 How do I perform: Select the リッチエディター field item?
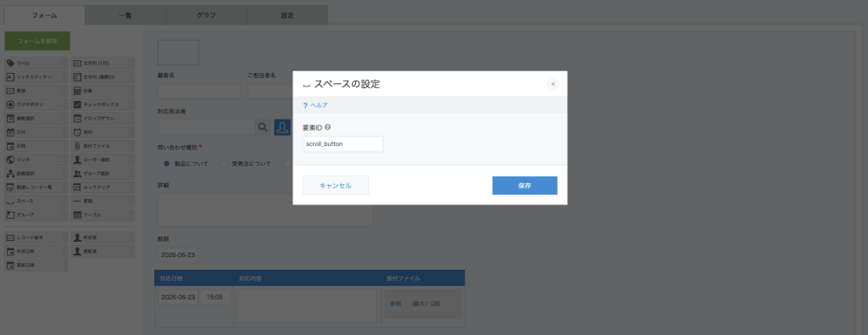[36, 77]
